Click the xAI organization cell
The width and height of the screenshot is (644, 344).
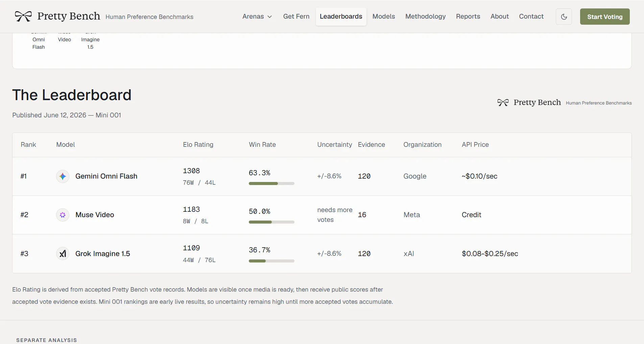click(409, 254)
